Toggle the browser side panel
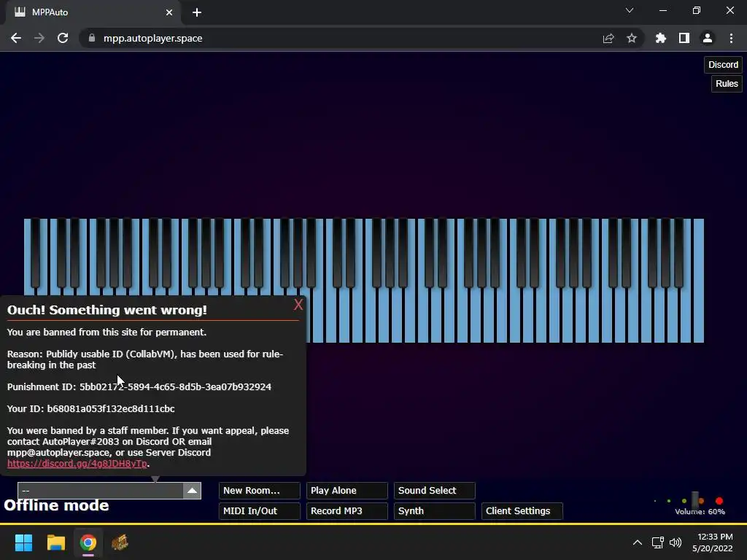The width and height of the screenshot is (747, 560). point(684,38)
